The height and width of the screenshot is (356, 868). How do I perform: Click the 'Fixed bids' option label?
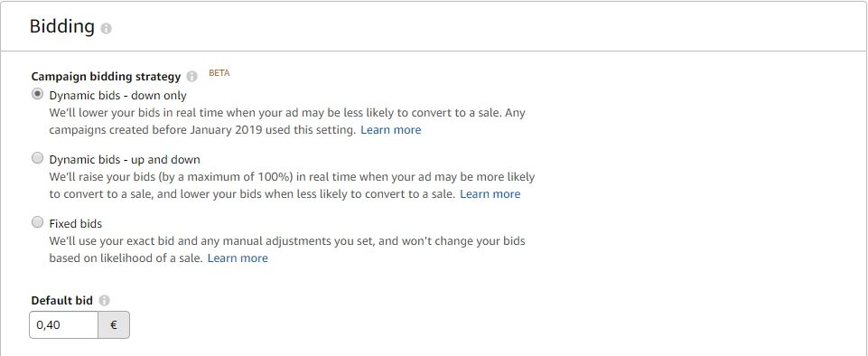[76, 224]
